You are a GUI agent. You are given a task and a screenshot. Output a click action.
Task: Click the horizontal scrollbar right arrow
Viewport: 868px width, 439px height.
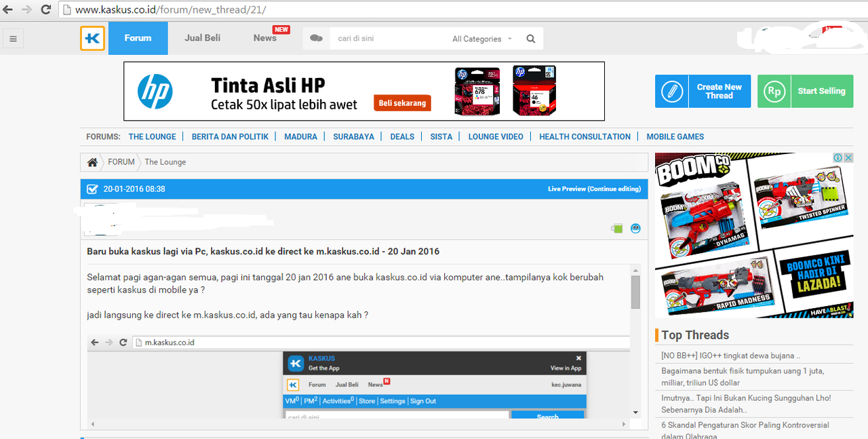point(625,424)
